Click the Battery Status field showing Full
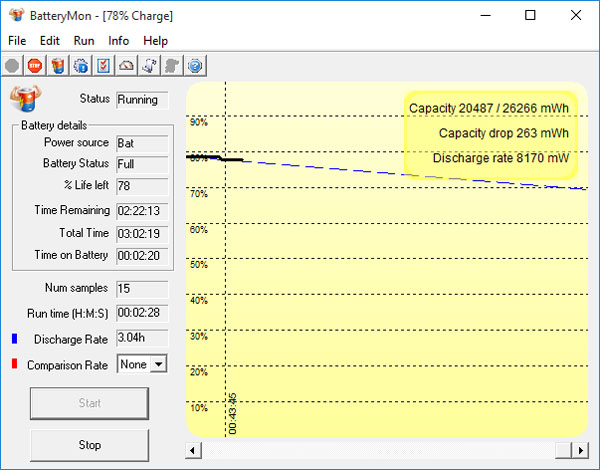Viewport: 600px width, 470px height. pos(142,165)
